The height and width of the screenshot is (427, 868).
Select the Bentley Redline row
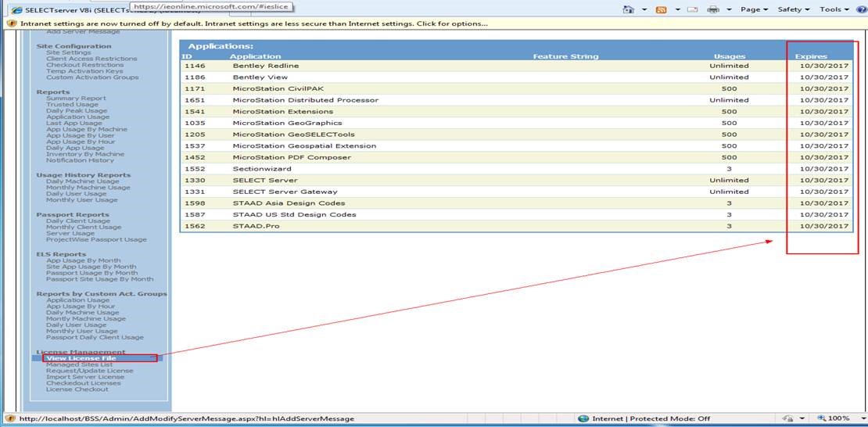point(516,66)
